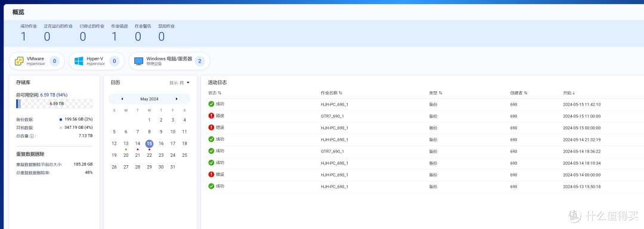Open Hyper-V Hypervisor count badge 0
The image size is (644, 229).
click(x=114, y=61)
